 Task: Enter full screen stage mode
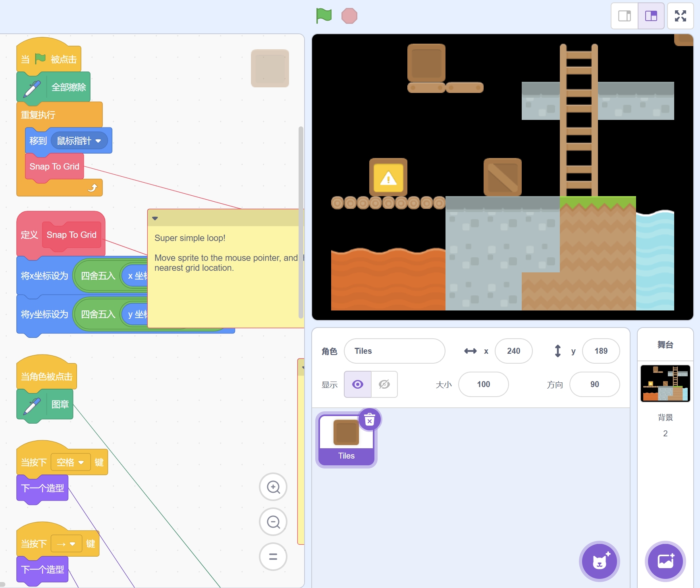click(680, 16)
